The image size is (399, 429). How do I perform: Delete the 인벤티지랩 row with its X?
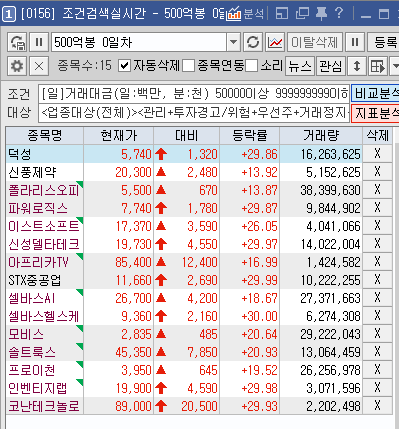[377, 388]
